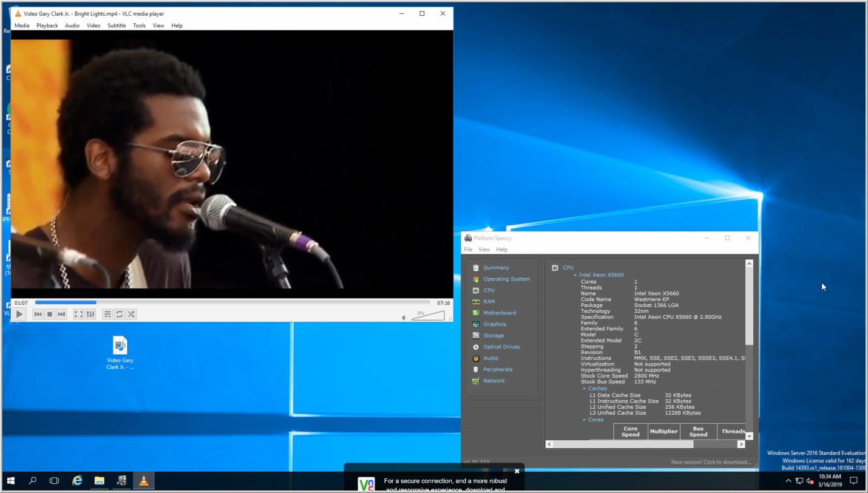Click right arrow of Speccy horizontal scrollbar

[741, 444]
